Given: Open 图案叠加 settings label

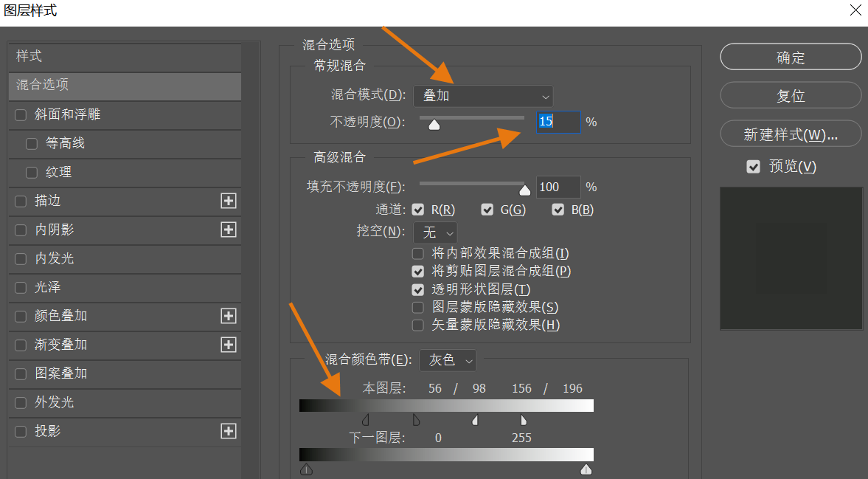Looking at the screenshot, I should coord(61,373).
